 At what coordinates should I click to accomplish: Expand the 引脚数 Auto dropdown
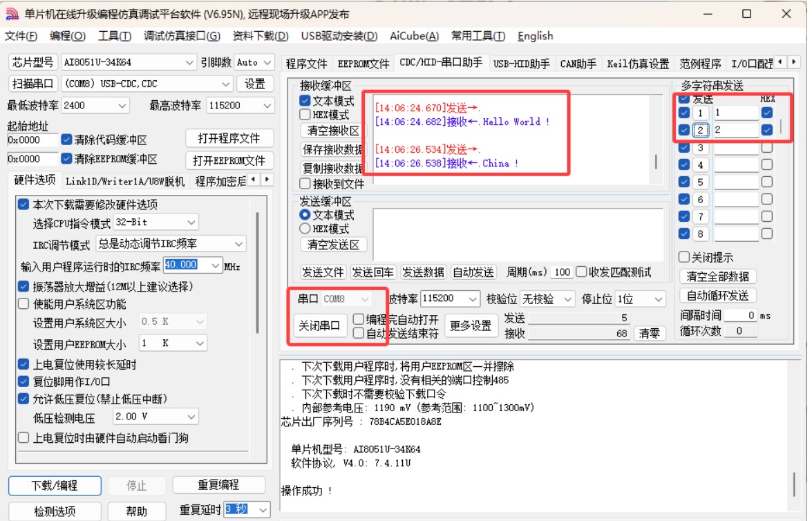pos(267,63)
